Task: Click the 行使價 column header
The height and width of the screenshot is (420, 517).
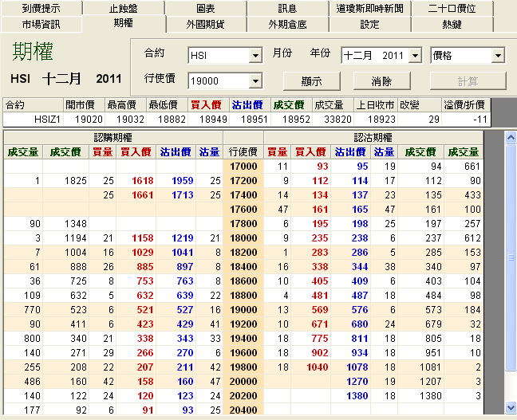Action: click(x=243, y=151)
